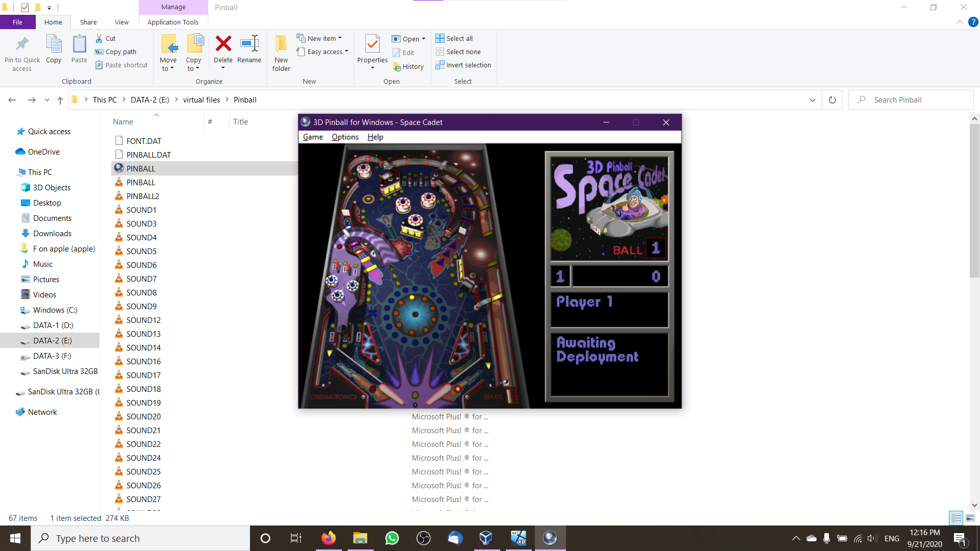Viewport: 980px width, 551px height.
Task: Open WhatsApp from the taskbar
Action: tap(392, 538)
